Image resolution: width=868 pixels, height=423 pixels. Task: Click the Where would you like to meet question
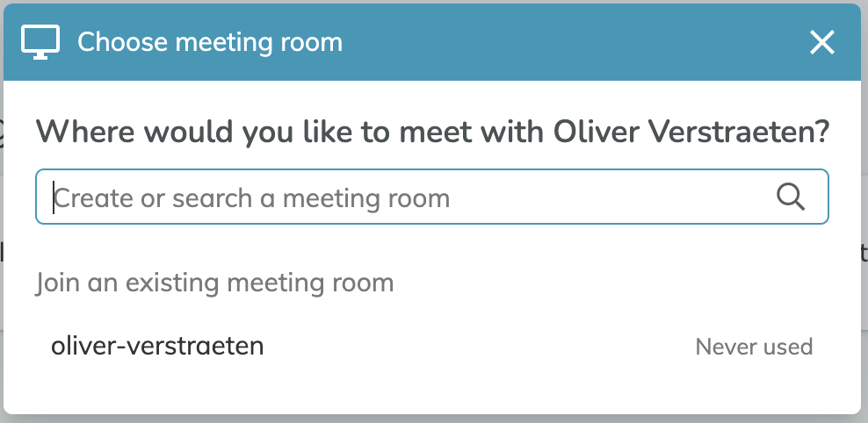[x=432, y=133]
